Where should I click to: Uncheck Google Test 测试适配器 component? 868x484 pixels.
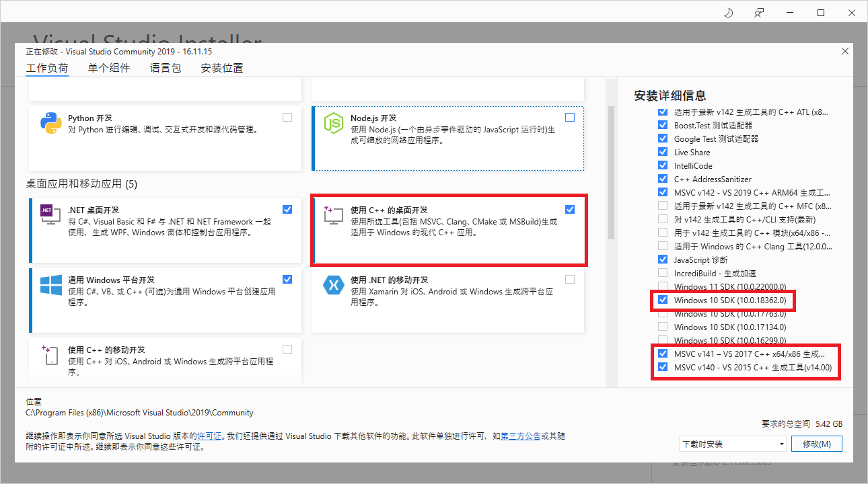(x=663, y=138)
